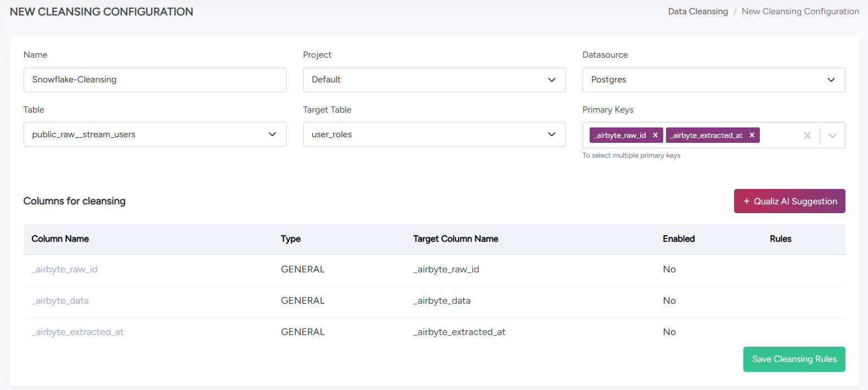
Task: Remove the _airbyte_raw_id primary key tag
Action: coord(655,135)
